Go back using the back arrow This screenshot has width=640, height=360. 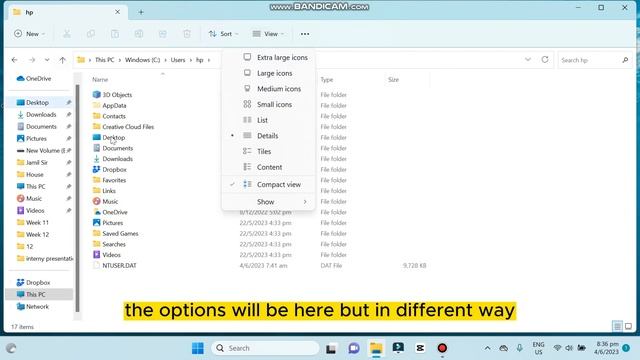click(15, 60)
